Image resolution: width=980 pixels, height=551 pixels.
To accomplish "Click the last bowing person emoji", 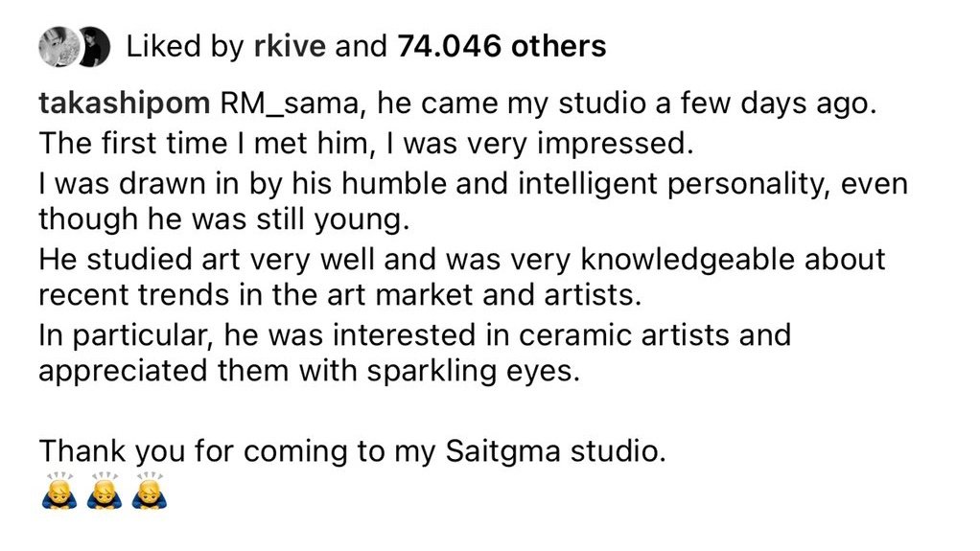I will (x=149, y=491).
